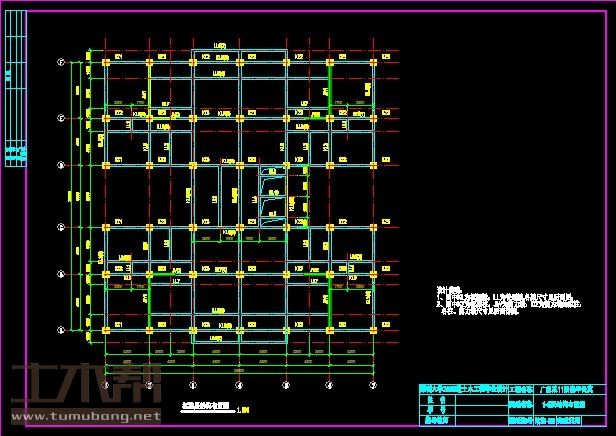This screenshot has height=436, width=616.
Task: Select the topmost row axis bubble on left
Action: [x=61, y=62]
